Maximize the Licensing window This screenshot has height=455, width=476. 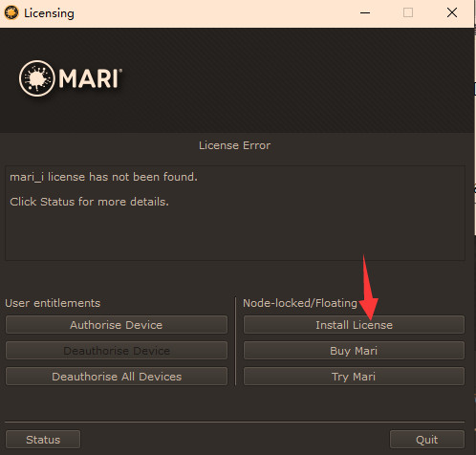[408, 13]
